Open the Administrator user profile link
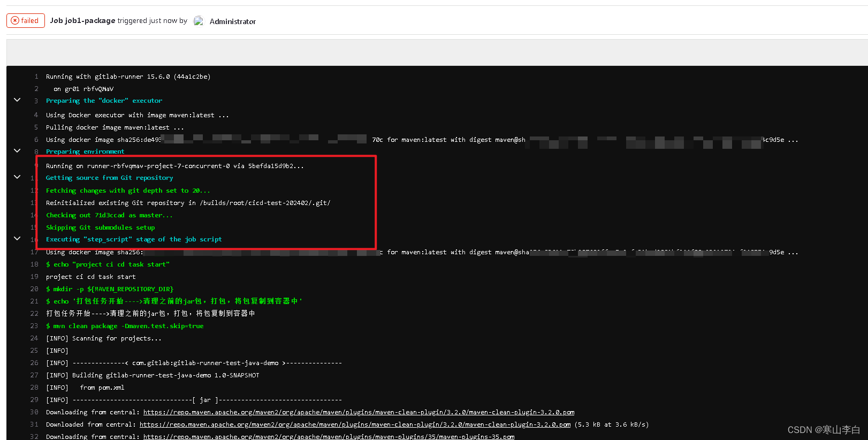868x440 pixels. tap(232, 21)
